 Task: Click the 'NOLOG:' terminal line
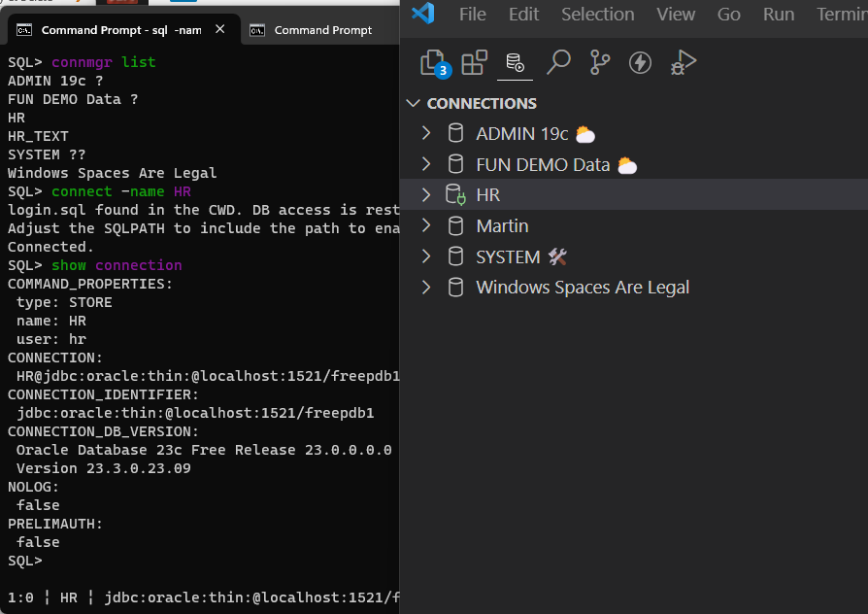point(33,487)
